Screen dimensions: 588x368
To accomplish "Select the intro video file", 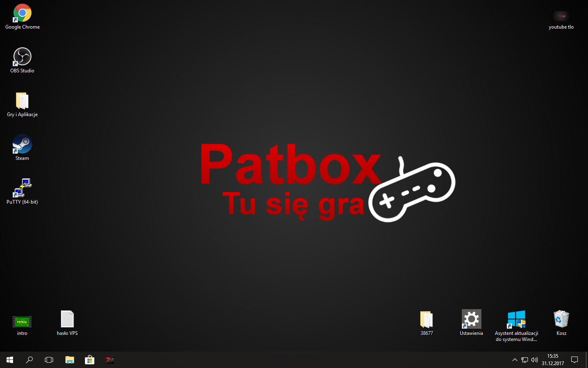I will [x=22, y=322].
